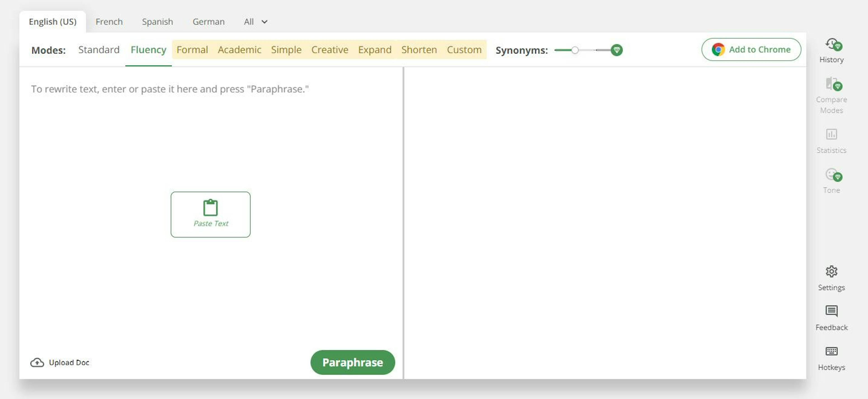Image resolution: width=868 pixels, height=399 pixels.
Task: Select the French language tab
Action: pos(109,21)
